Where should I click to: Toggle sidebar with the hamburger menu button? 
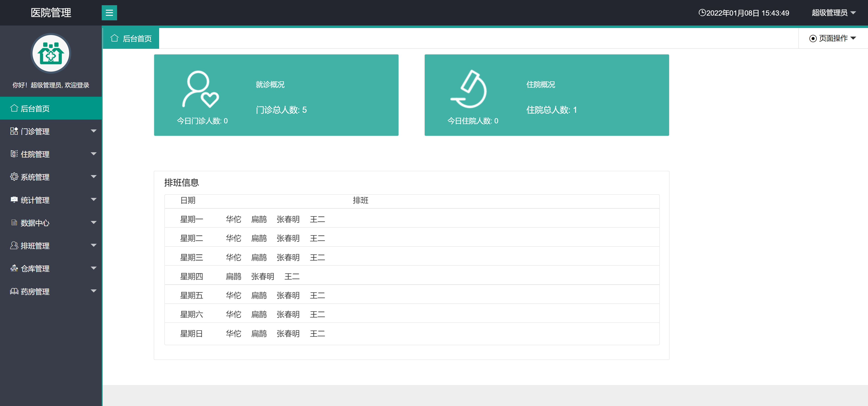(109, 13)
